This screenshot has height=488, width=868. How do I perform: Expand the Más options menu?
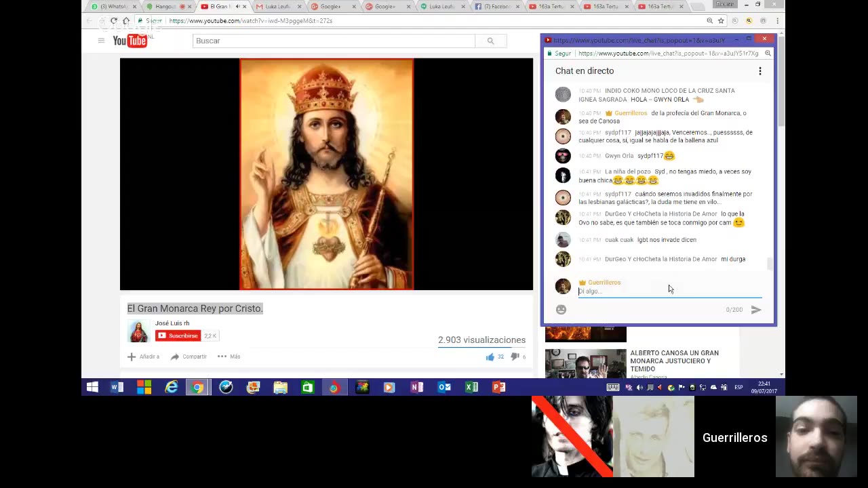pyautogui.click(x=229, y=357)
